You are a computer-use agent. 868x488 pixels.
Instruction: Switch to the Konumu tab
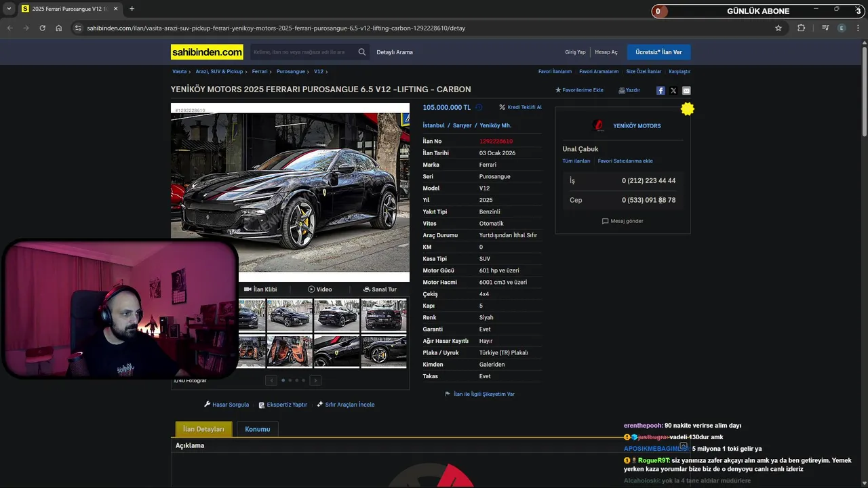[258, 429]
